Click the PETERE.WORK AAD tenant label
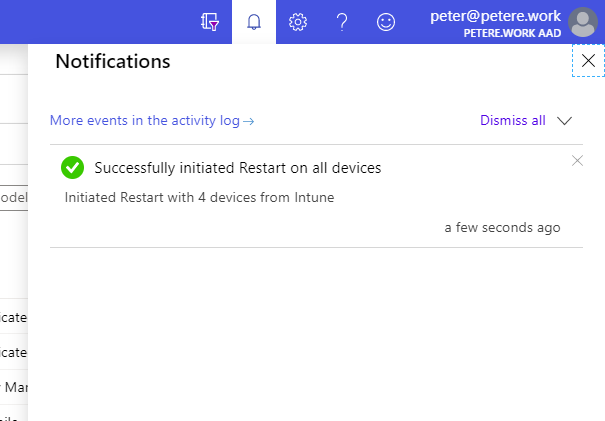 512,33
